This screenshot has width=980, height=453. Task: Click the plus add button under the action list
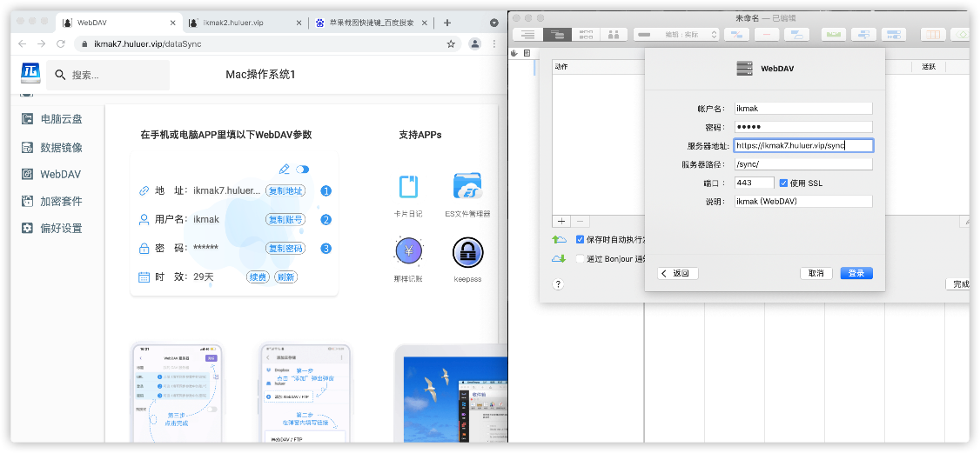561,221
